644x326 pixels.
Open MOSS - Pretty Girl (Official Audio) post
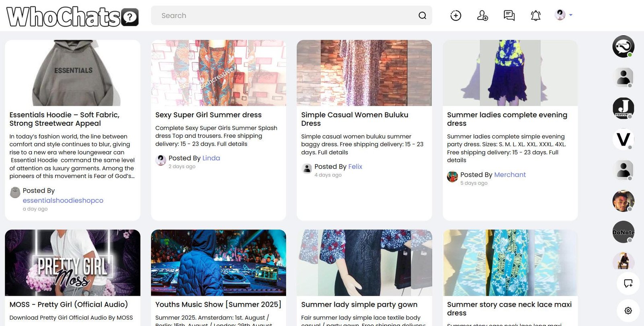[x=69, y=305]
